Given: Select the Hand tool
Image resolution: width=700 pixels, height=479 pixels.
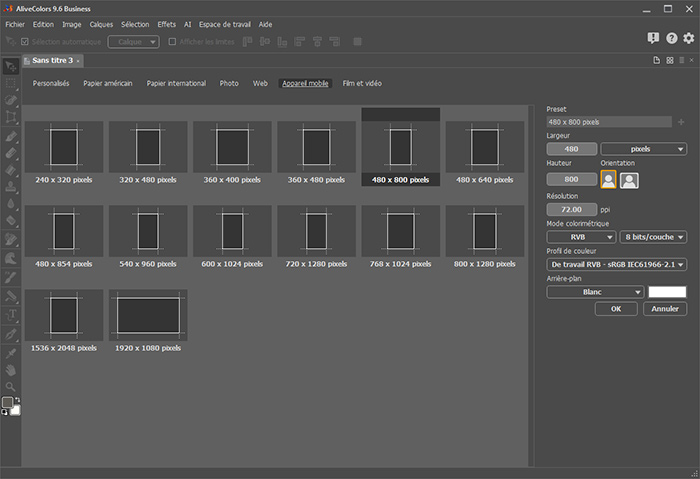Looking at the screenshot, I should coord(10,370).
